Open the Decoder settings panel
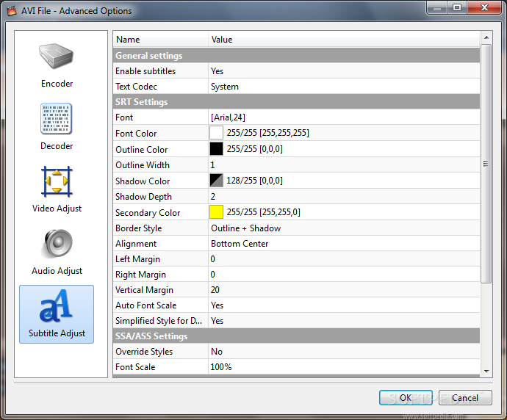Image resolution: width=507 pixels, height=420 pixels. (x=57, y=126)
